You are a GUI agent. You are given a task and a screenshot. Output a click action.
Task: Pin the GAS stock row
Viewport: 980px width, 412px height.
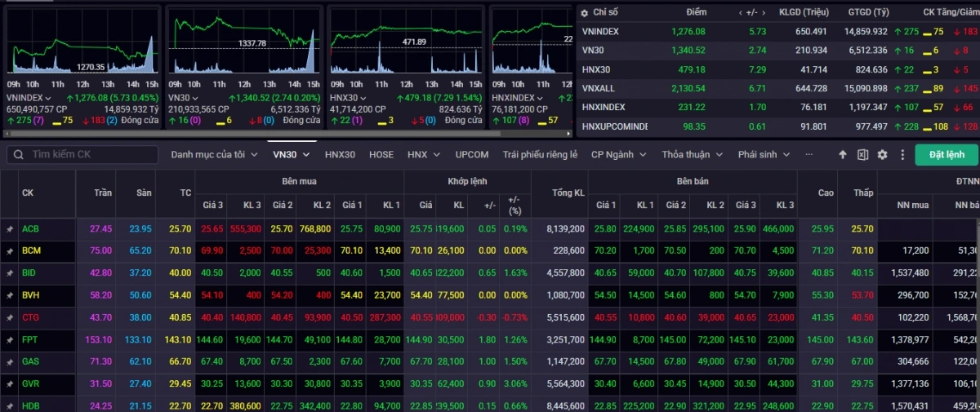click(x=9, y=361)
